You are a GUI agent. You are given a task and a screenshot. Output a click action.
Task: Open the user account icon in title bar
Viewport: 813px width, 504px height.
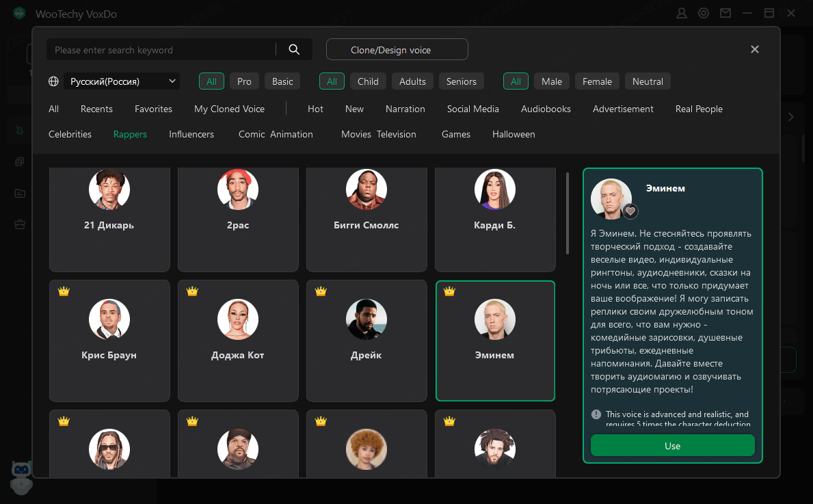pyautogui.click(x=681, y=13)
